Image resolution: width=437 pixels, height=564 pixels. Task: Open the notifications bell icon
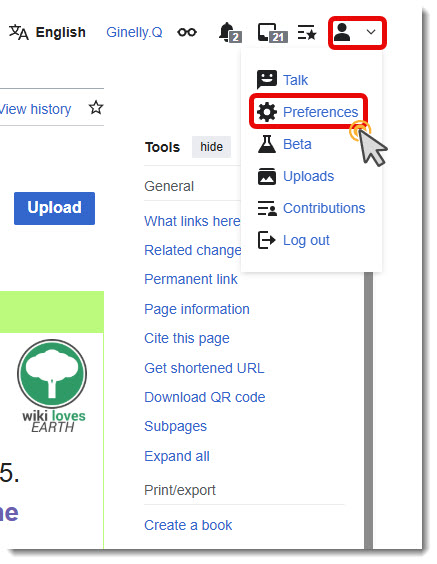[x=230, y=32]
